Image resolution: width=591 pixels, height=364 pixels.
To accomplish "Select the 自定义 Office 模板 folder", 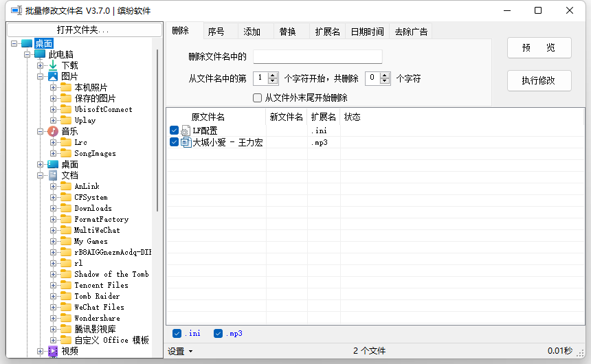I will [111, 340].
